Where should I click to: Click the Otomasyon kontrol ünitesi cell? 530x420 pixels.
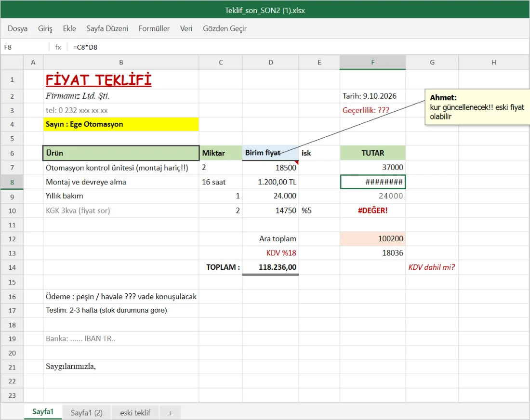[121, 167]
